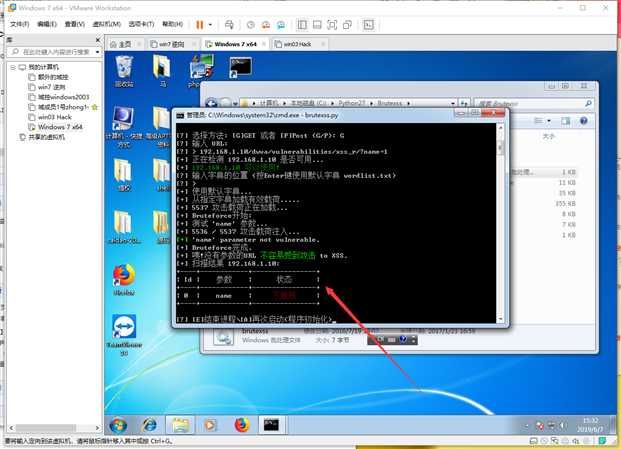Click the single window view icon

coord(317,25)
